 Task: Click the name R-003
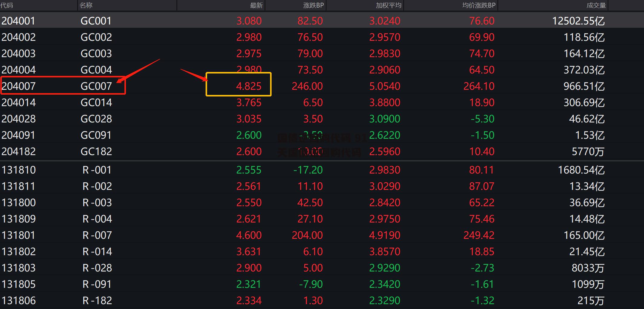click(97, 203)
